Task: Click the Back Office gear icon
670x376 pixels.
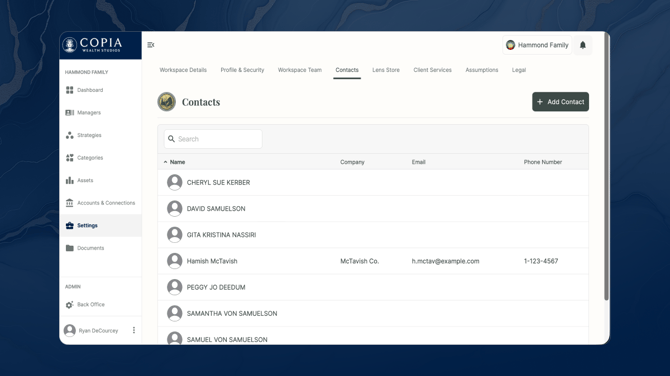Action: click(x=70, y=305)
